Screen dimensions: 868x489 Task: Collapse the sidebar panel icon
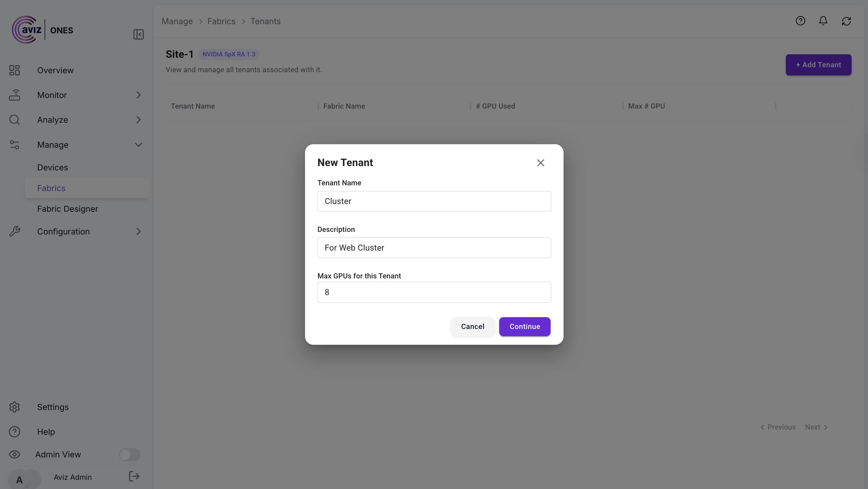coord(138,34)
